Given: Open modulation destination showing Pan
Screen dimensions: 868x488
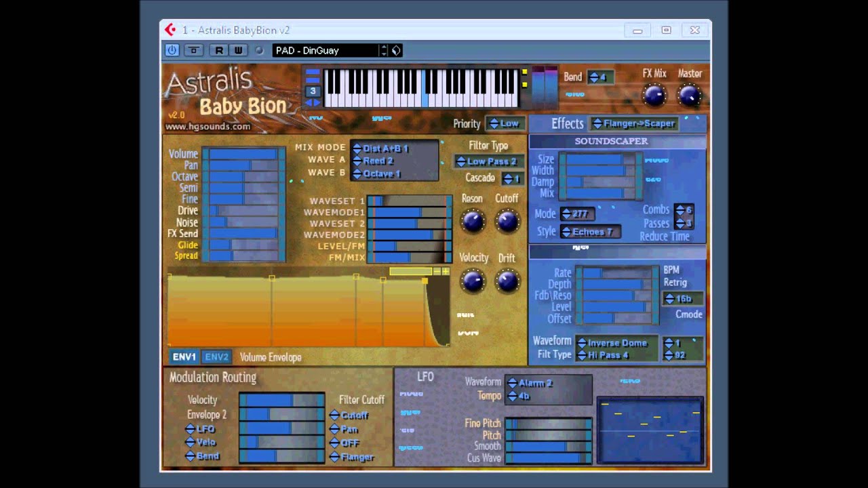Looking at the screenshot, I should click(344, 429).
